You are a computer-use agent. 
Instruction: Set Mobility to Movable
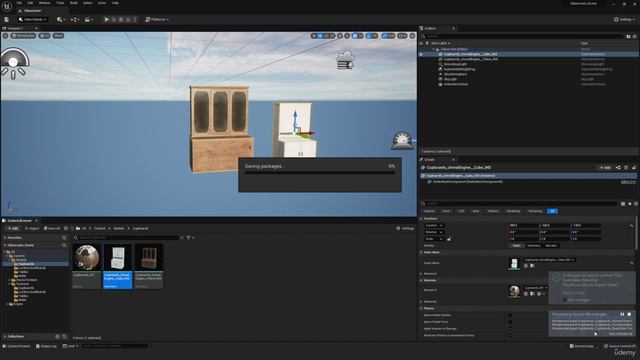click(551, 246)
